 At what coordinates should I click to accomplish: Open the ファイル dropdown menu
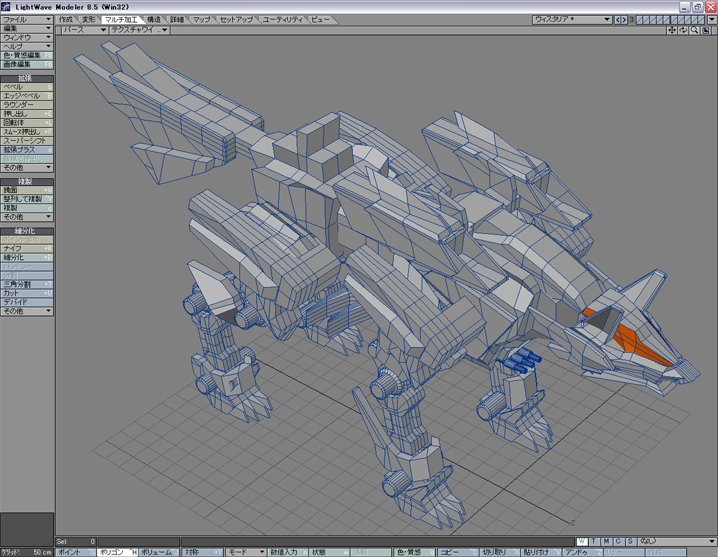tap(27, 20)
